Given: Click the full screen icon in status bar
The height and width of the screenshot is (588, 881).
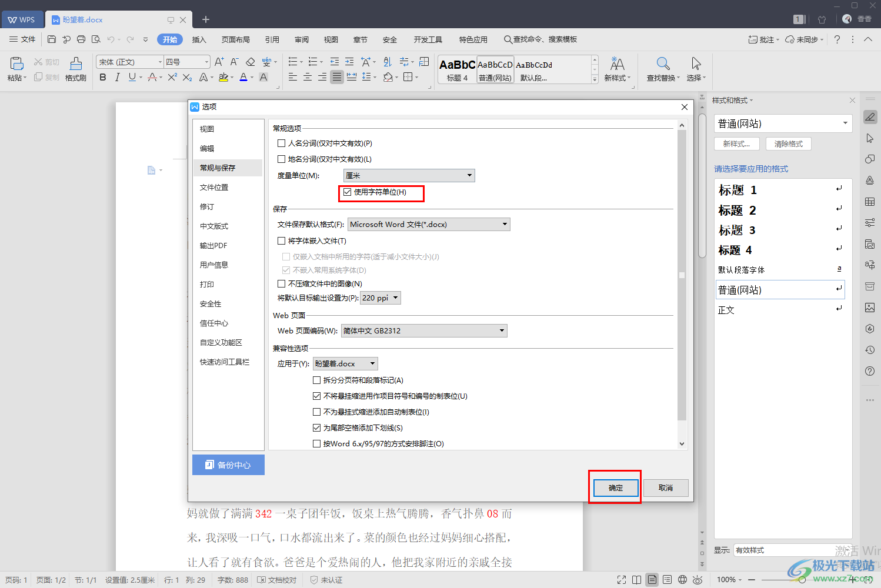Looking at the screenshot, I should click(622, 580).
